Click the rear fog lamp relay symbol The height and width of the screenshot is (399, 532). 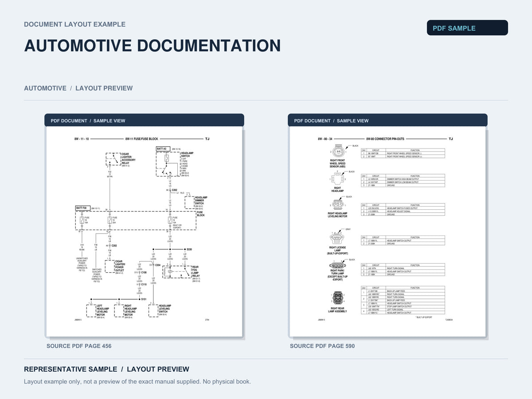[x=176, y=272]
